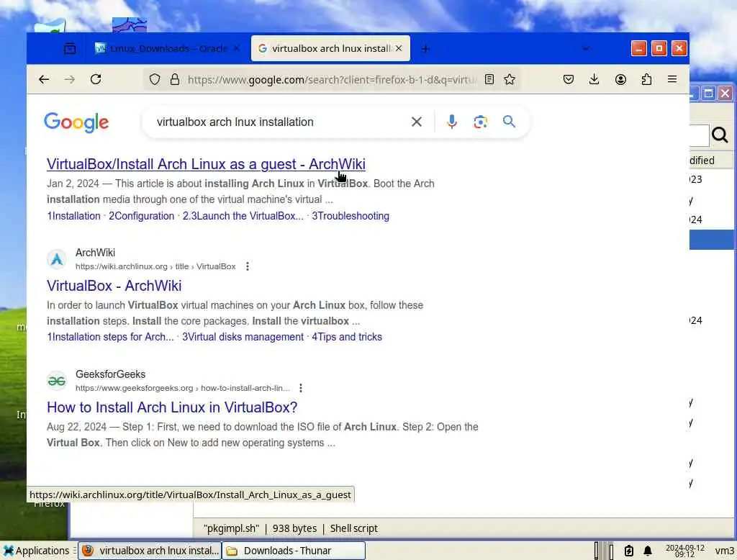Toggle reader view in the address bar
The height and width of the screenshot is (560, 737).
point(489,79)
